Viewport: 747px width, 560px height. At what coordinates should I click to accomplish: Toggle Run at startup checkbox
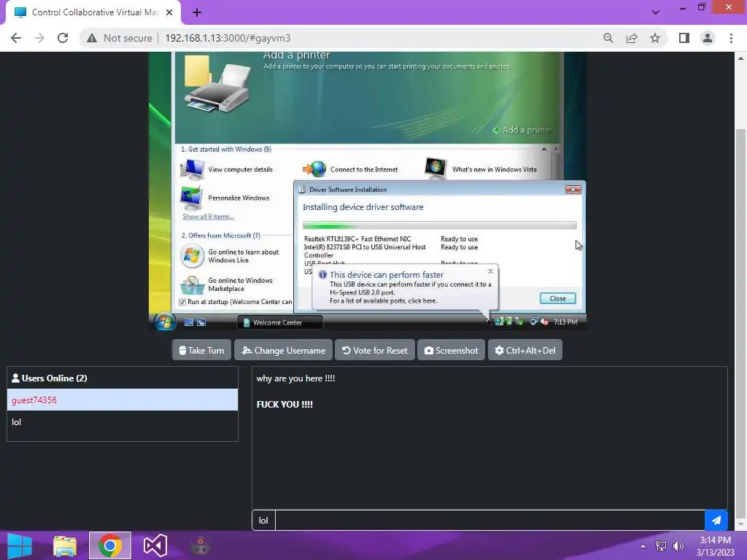[182, 302]
